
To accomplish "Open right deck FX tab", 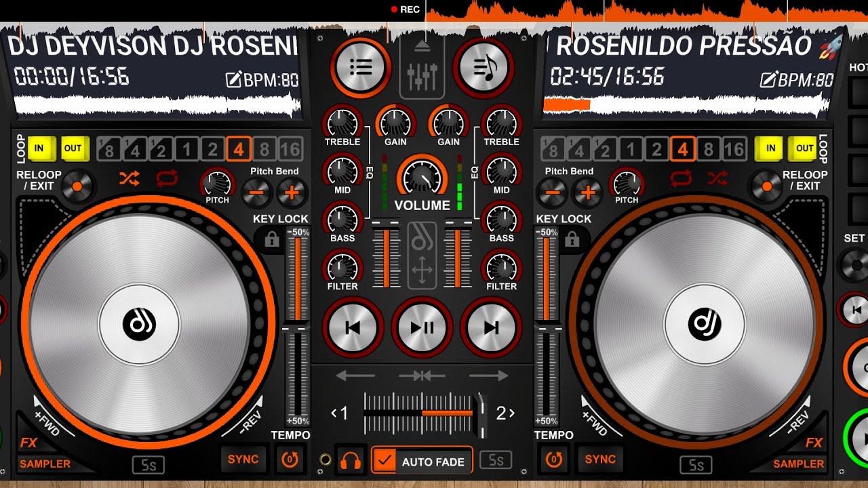I will (x=814, y=443).
